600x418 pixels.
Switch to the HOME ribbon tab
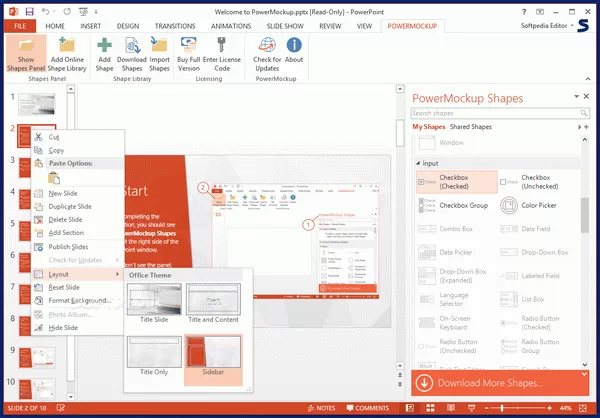pyautogui.click(x=55, y=26)
